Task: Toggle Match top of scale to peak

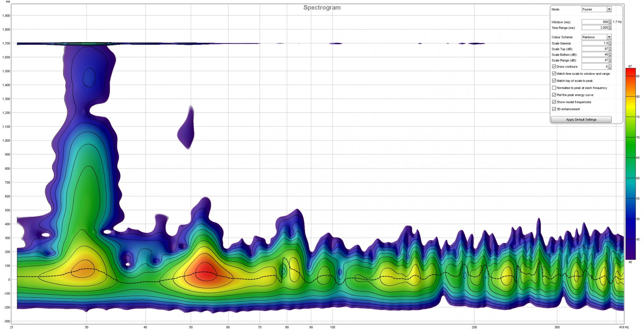Action: point(554,81)
